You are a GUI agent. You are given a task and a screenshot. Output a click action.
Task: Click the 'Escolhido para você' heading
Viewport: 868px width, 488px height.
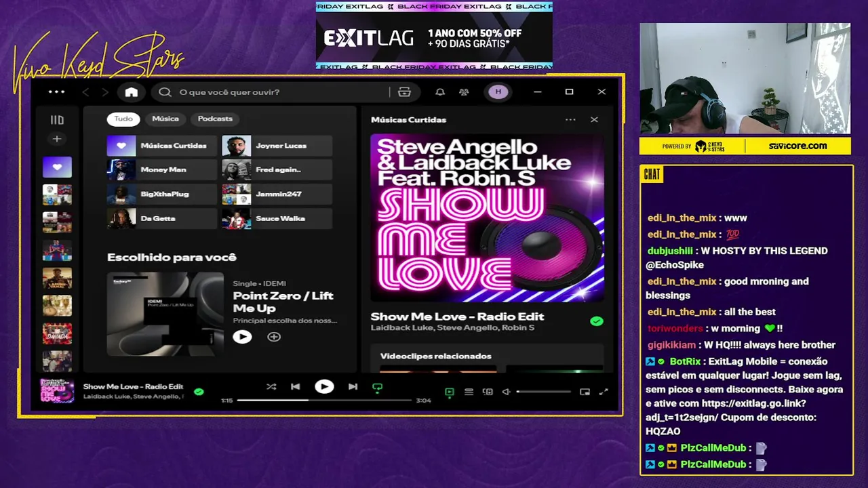pyautogui.click(x=172, y=258)
